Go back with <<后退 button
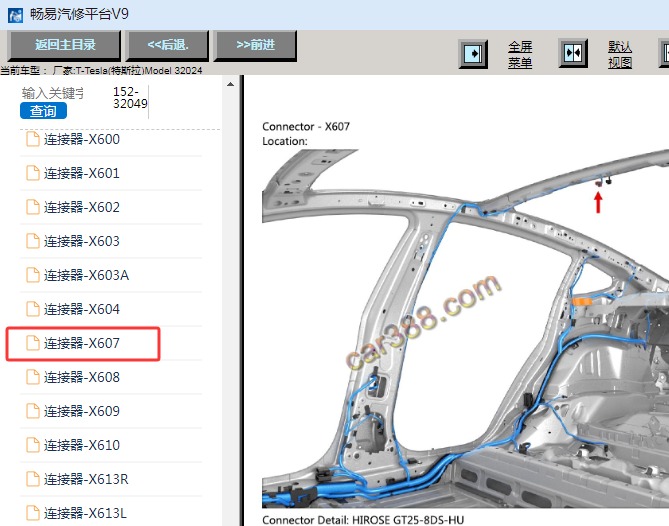The image size is (669, 526). (167, 45)
